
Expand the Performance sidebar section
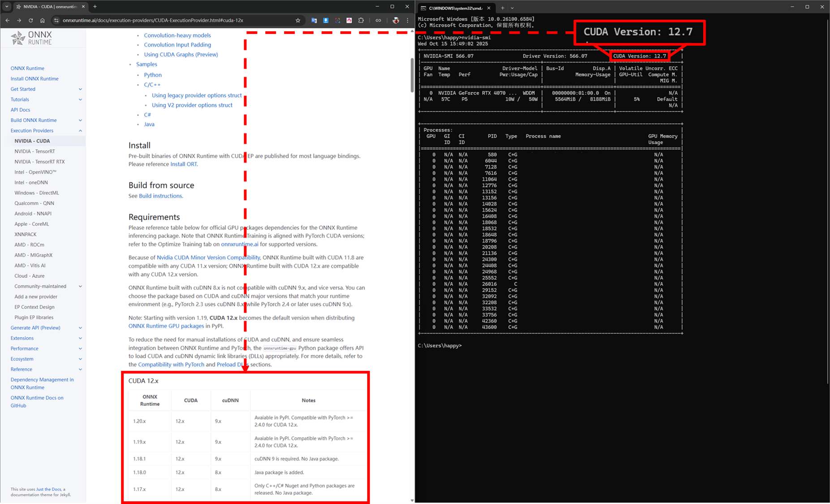tap(80, 349)
